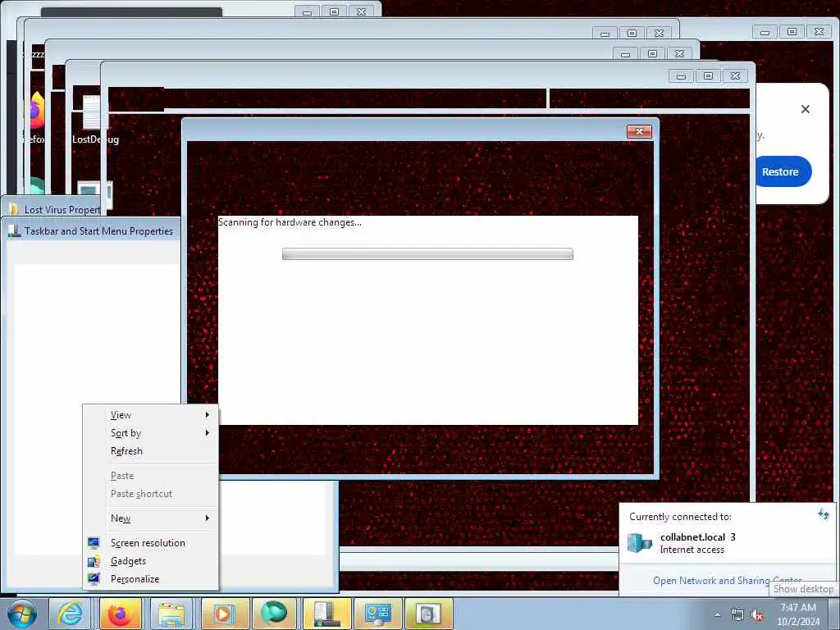Click the Lost Virus Properties title text
The image size is (840, 630).
62,210
